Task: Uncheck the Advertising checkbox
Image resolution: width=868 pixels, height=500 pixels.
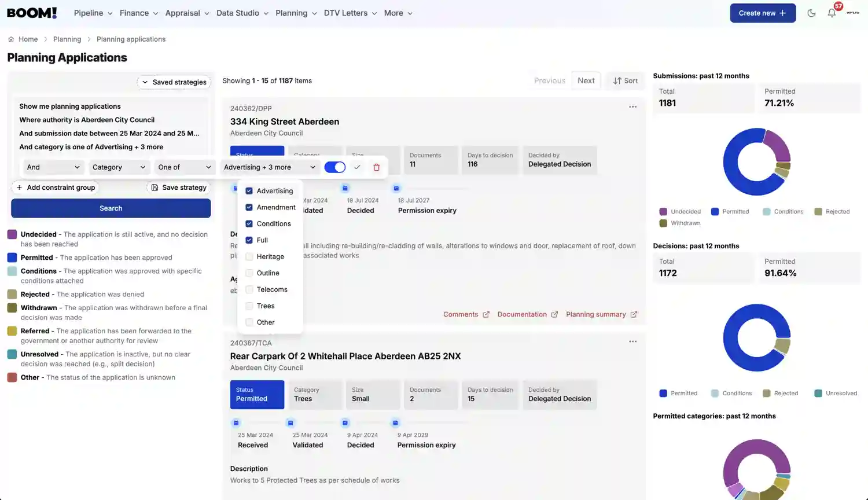Action: [x=249, y=191]
